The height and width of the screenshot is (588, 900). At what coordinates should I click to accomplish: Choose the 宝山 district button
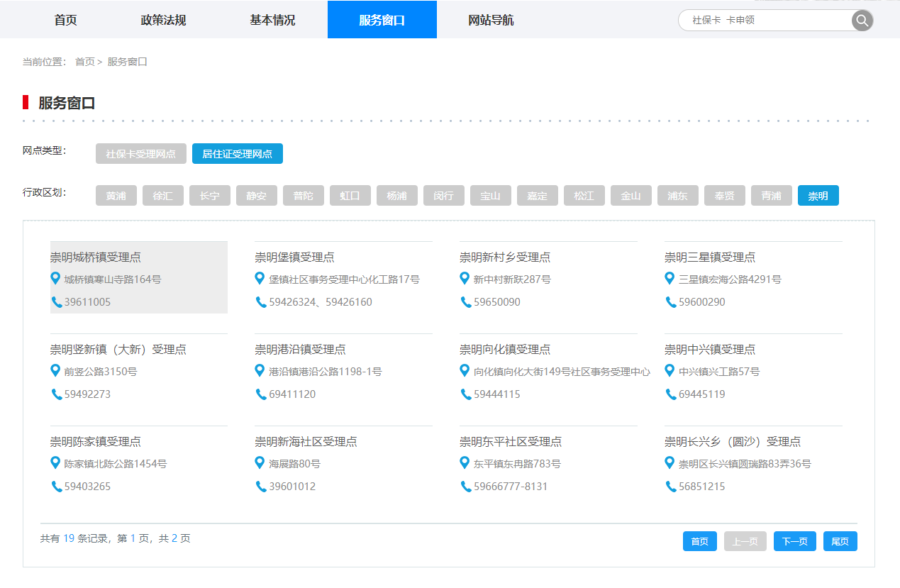point(491,196)
